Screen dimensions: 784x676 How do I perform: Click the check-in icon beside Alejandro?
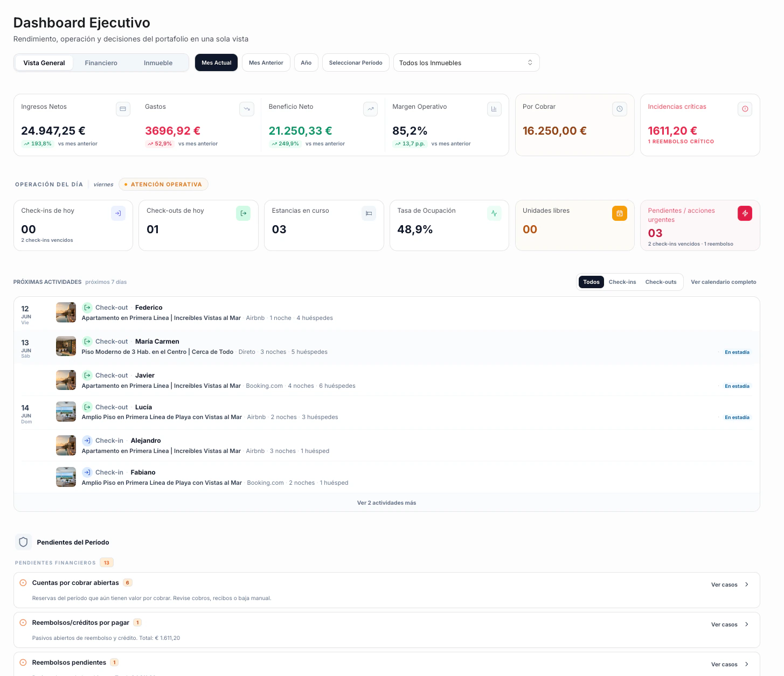[87, 441]
